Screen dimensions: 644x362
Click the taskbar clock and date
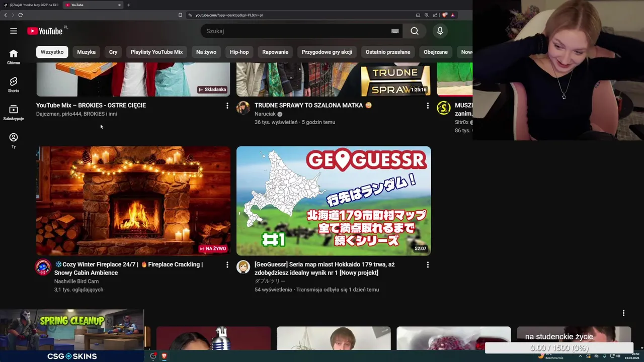632,356
